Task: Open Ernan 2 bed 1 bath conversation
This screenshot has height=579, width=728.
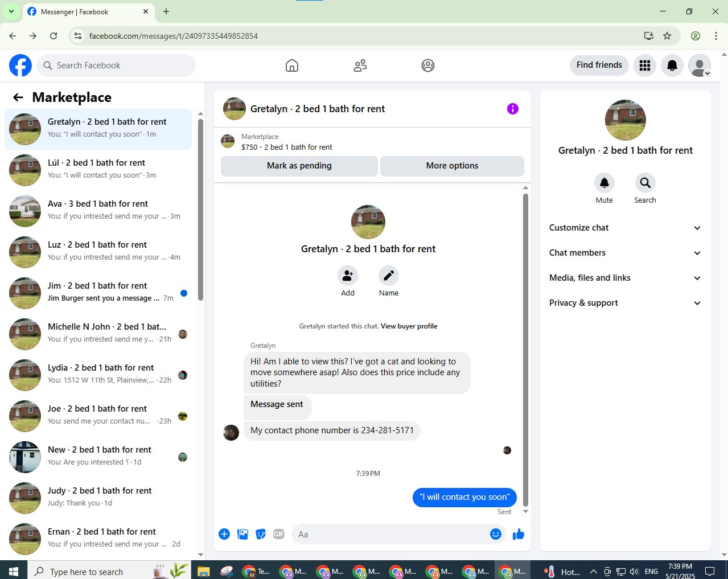Action: click(x=98, y=539)
